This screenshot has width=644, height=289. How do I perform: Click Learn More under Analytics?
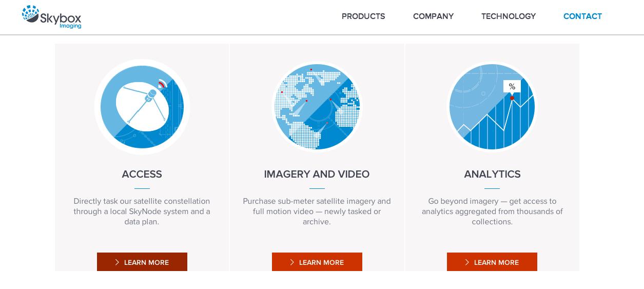point(492,262)
